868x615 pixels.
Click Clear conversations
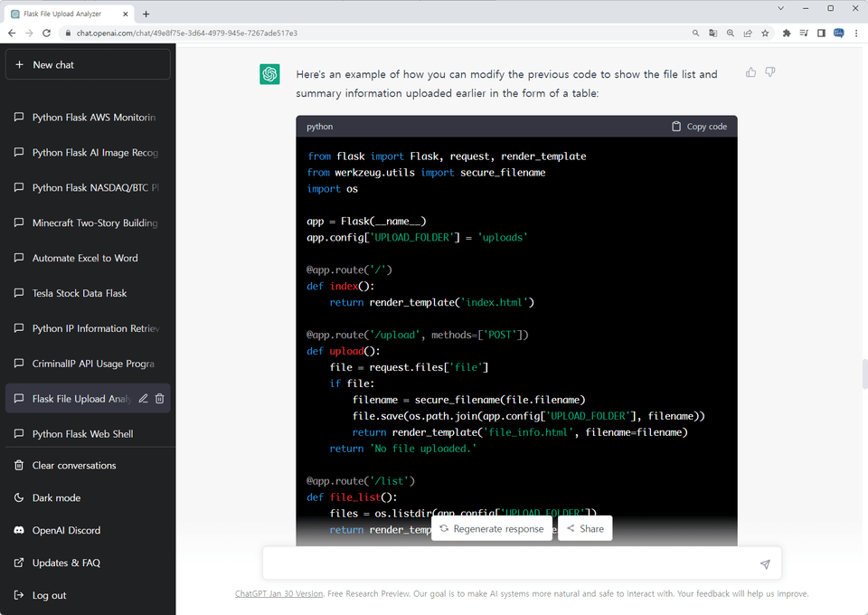(74, 466)
